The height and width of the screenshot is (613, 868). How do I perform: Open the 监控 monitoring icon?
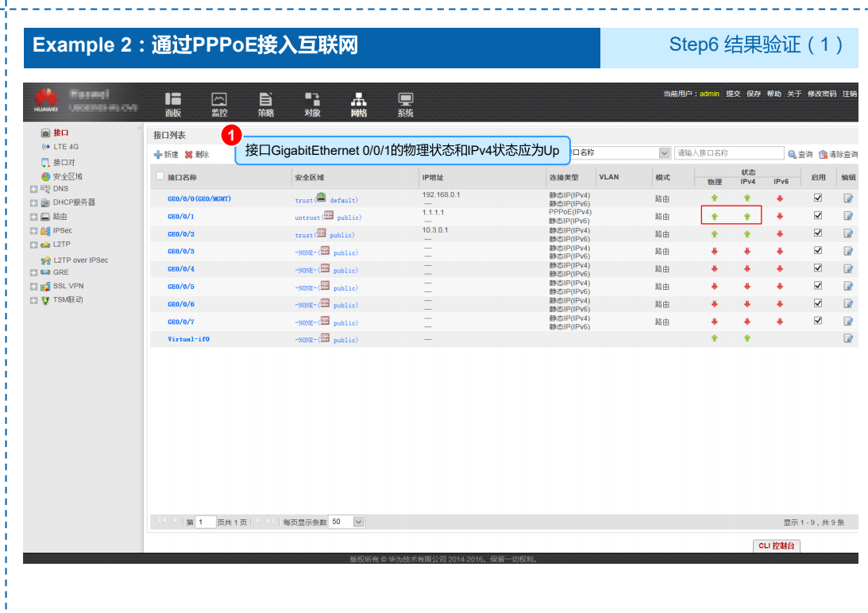(x=219, y=99)
